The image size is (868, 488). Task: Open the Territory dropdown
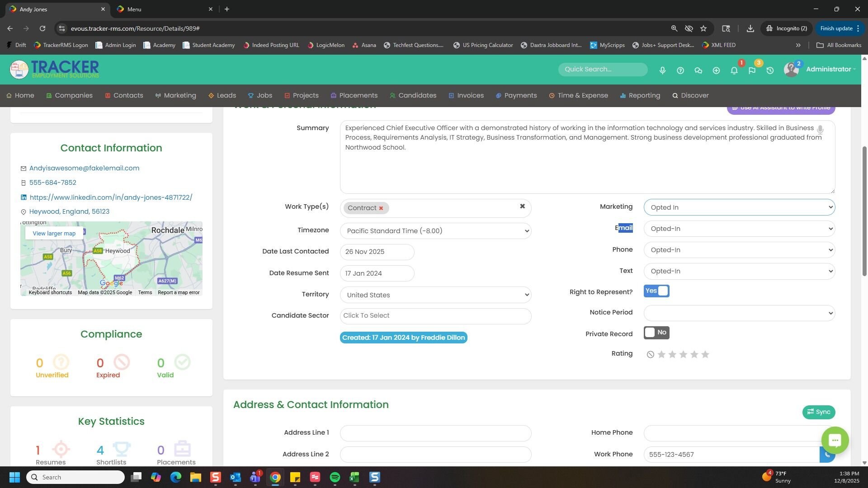pyautogui.click(x=435, y=295)
